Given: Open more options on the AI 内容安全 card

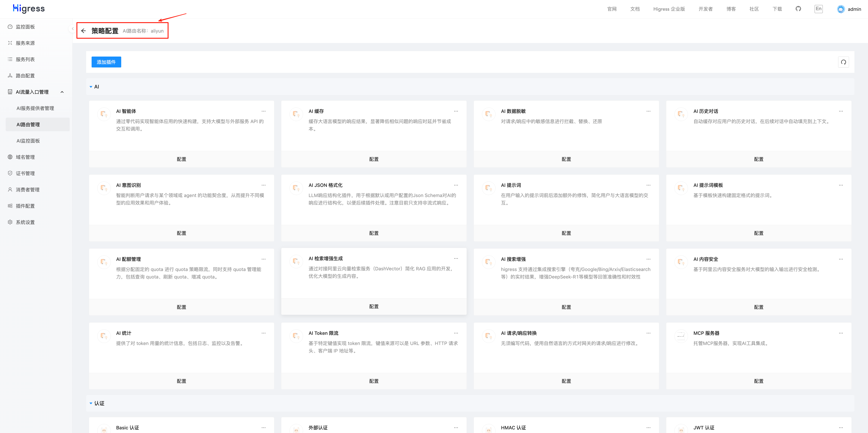Looking at the screenshot, I should pos(841,259).
